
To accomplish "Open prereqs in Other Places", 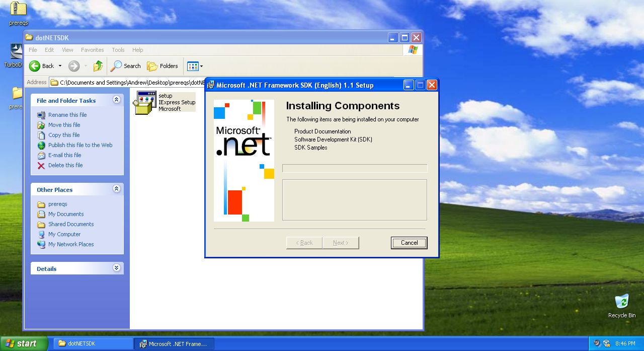I will click(x=58, y=204).
